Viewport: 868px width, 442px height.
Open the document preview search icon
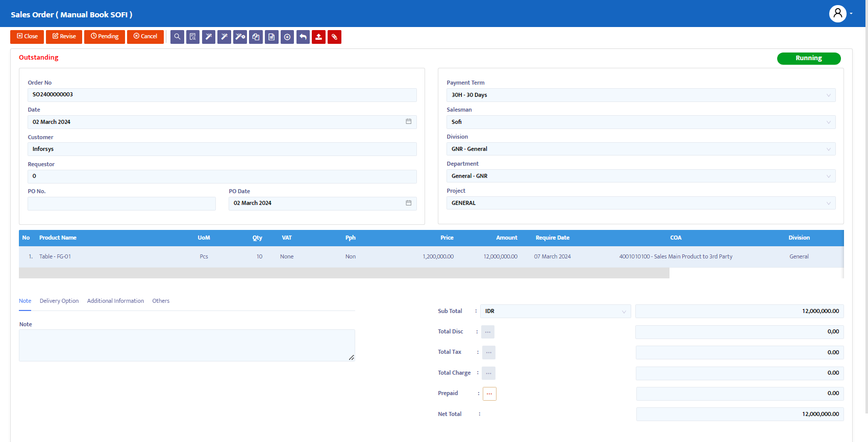click(193, 37)
